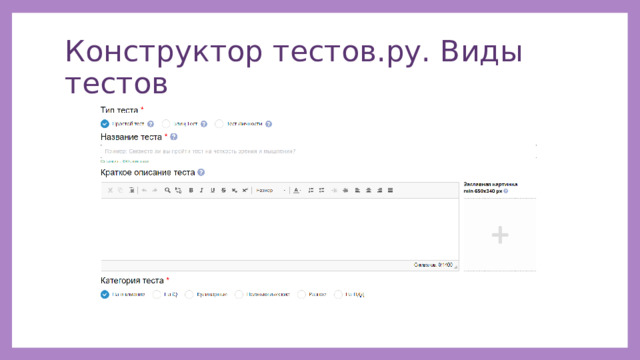Click the Copy icon in editor toolbar
The width and height of the screenshot is (640, 360).
coord(120,190)
